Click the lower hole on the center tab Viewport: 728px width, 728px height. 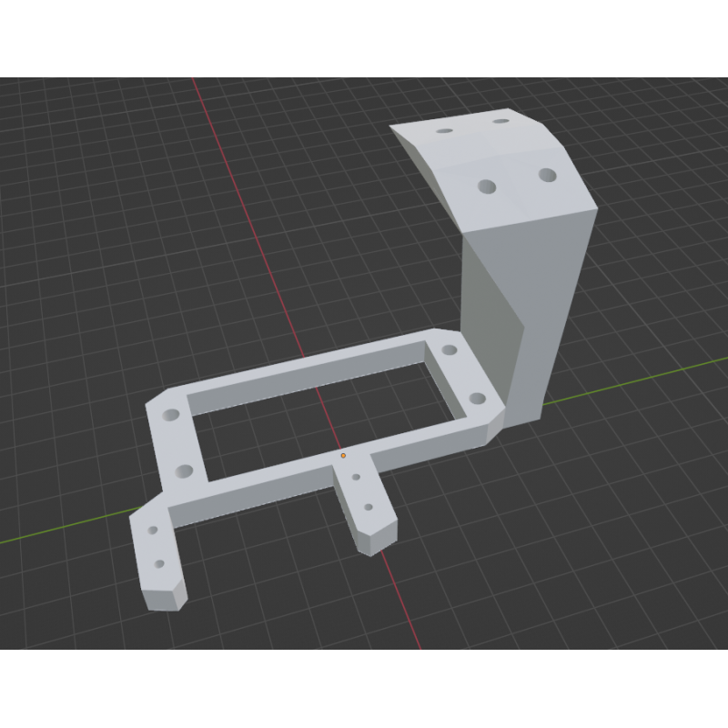(369, 507)
